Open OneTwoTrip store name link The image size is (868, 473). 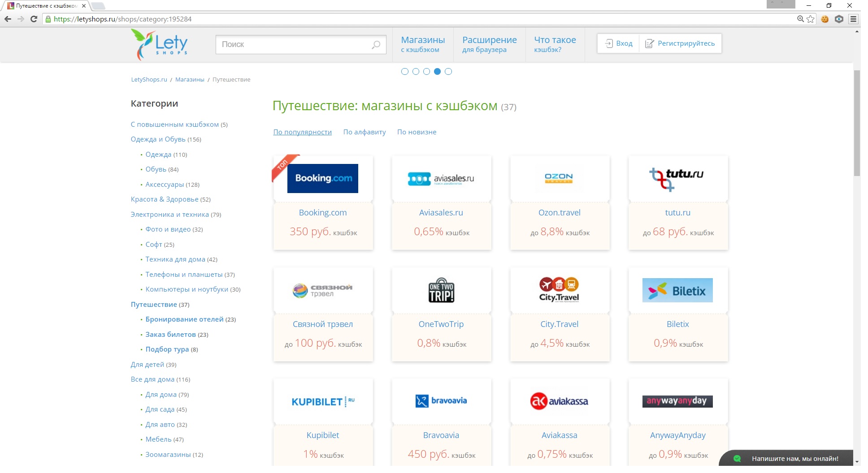pyautogui.click(x=441, y=324)
